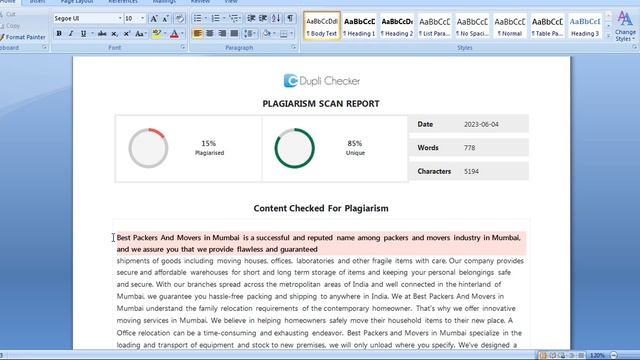Expand borders dropdown arrow

click(291, 33)
